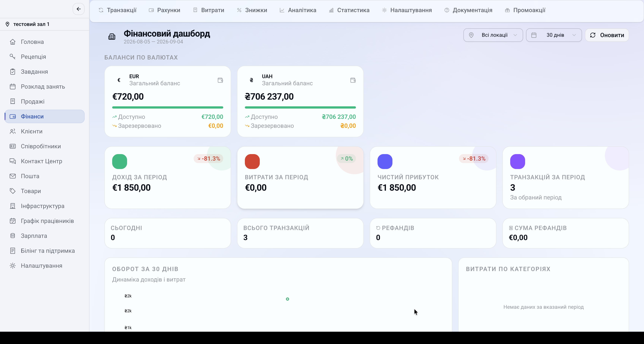Click the 0% badge on Витрати за період
Image resolution: width=644 pixels, height=344 pixels.
(x=346, y=159)
